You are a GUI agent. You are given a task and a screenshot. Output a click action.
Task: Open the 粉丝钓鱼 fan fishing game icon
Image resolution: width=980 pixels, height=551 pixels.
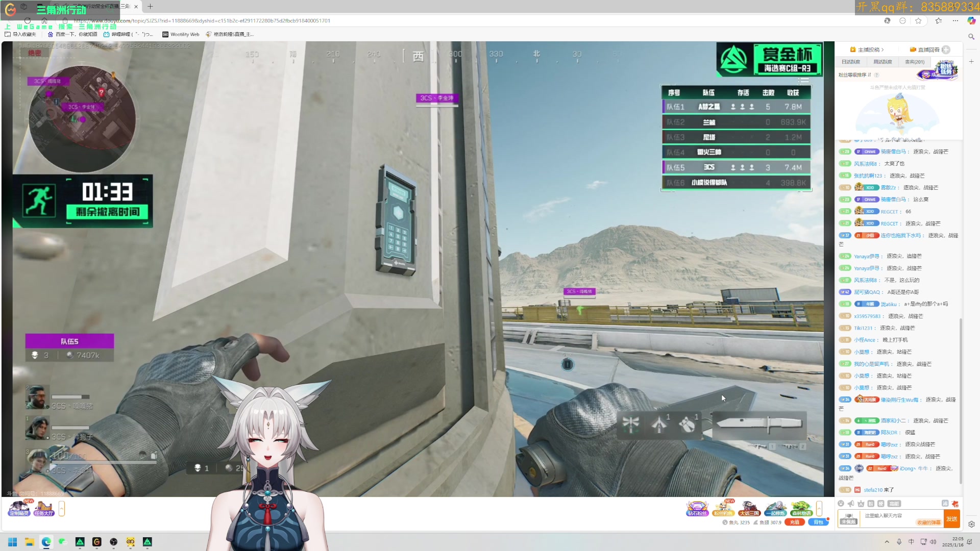[723, 509]
